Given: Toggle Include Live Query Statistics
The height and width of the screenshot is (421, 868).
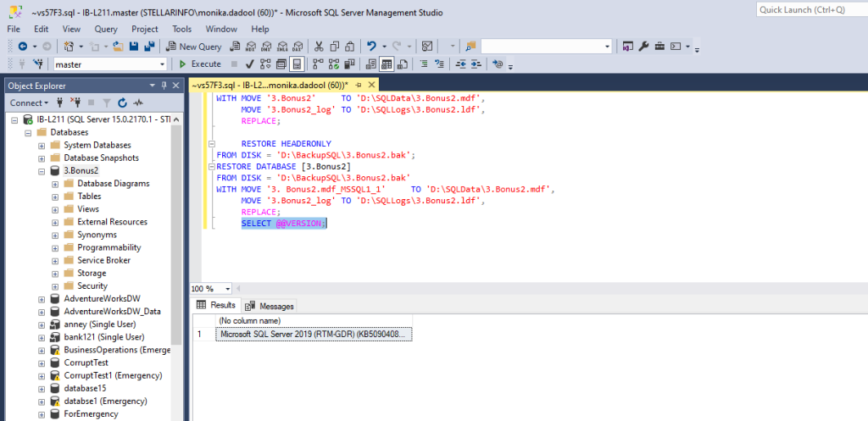Looking at the screenshot, I should [x=334, y=64].
